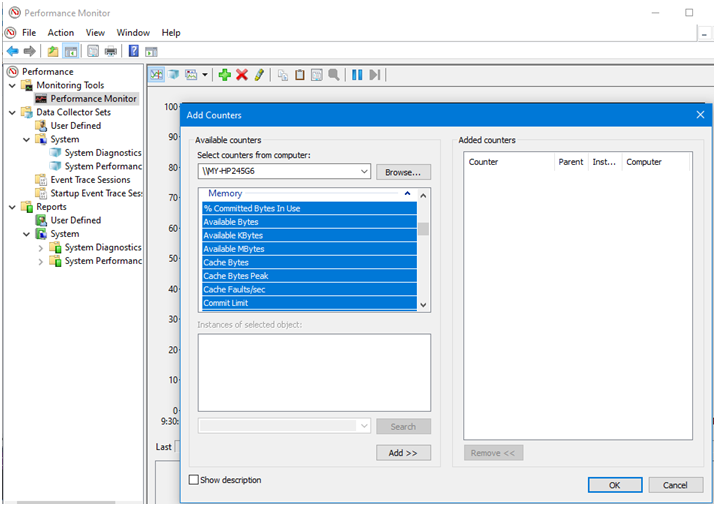Click the Parent column header
Viewport: 716px width, 506px height.
coord(571,162)
